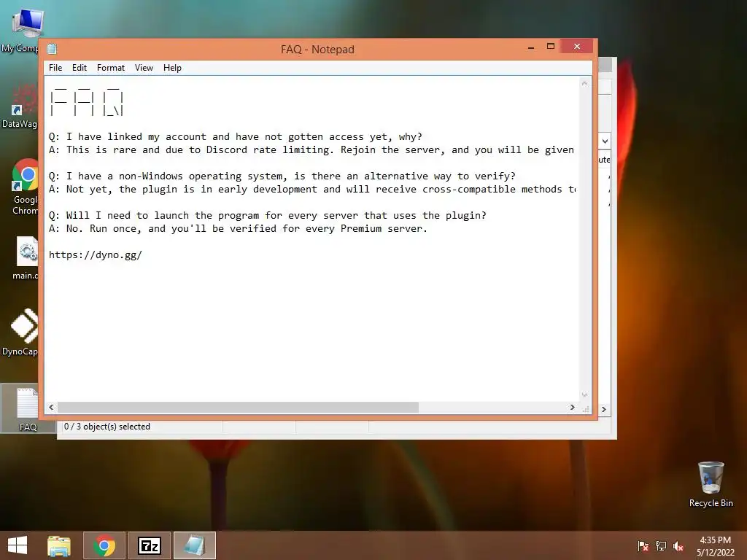Viewport: 747px width, 560px height.
Task: Minimize the FAQ Notepad window
Action: pyautogui.click(x=531, y=47)
